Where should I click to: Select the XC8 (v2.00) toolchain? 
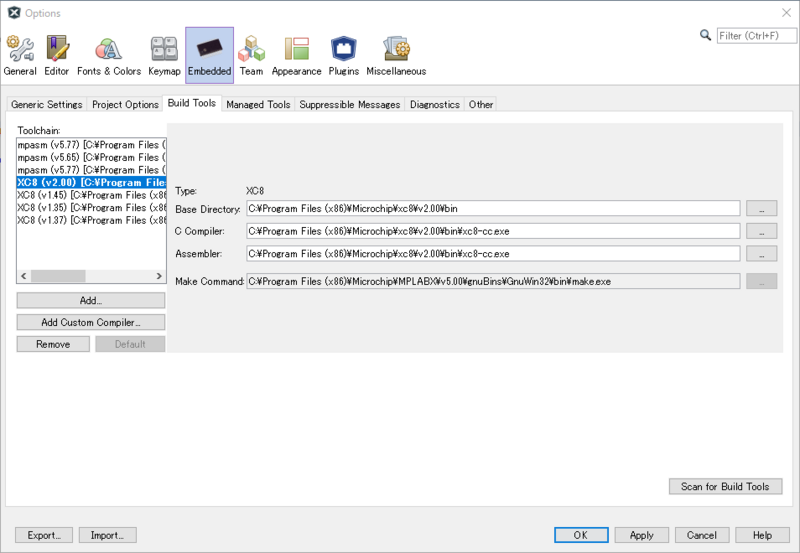pyautogui.click(x=91, y=183)
